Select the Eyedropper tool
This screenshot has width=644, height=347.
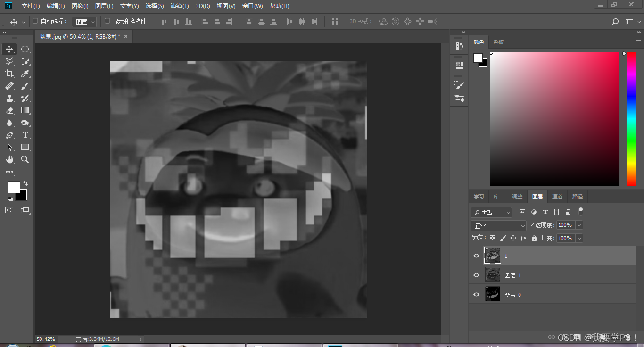pos(25,74)
